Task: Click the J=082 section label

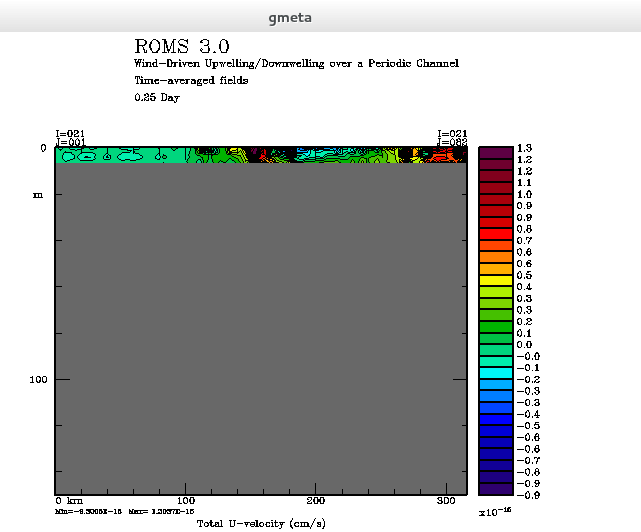Action: (452, 142)
